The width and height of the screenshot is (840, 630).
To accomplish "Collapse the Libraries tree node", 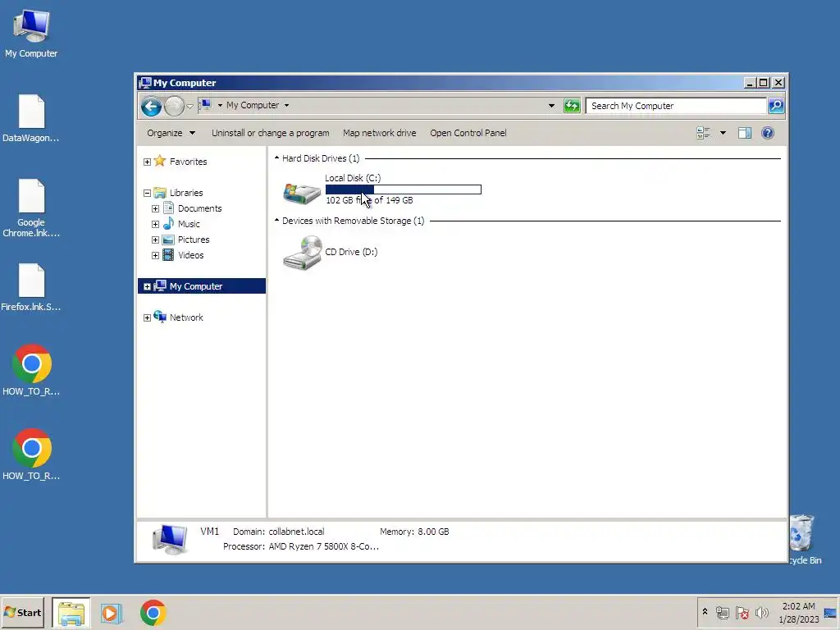I will [x=148, y=193].
